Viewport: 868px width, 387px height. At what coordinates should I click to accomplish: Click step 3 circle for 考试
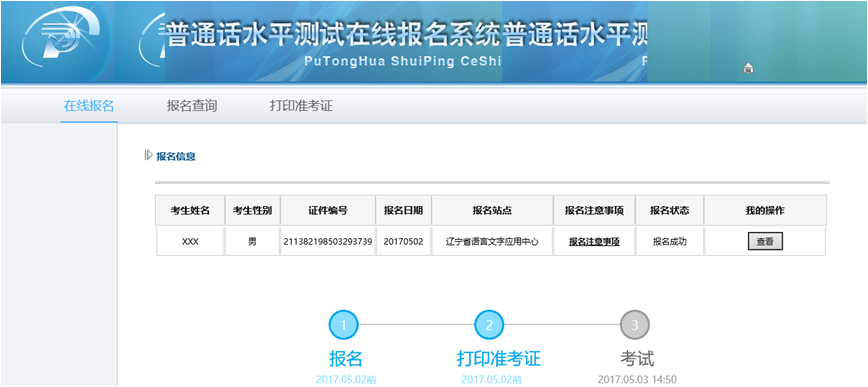tap(635, 324)
